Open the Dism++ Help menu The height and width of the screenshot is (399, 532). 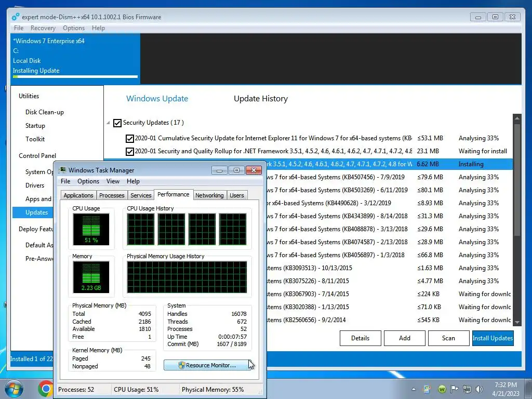click(98, 28)
